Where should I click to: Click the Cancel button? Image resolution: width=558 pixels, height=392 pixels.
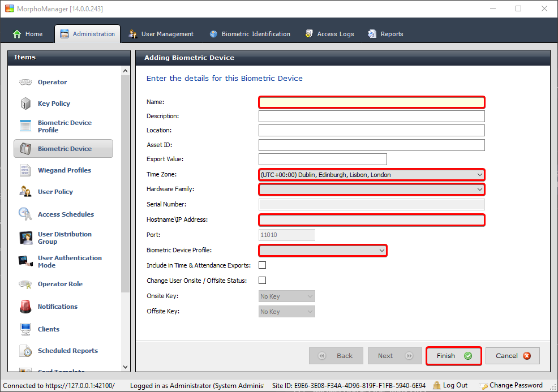click(x=513, y=356)
